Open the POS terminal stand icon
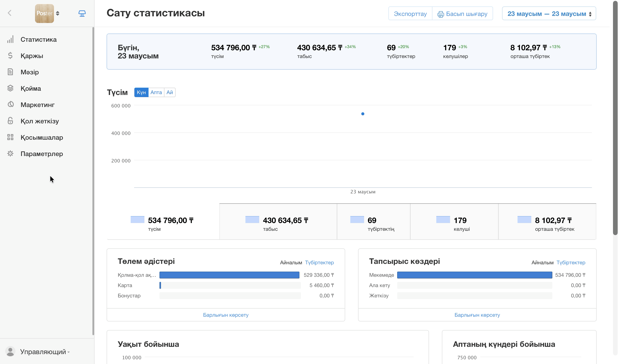The image size is (619, 364). (82, 14)
